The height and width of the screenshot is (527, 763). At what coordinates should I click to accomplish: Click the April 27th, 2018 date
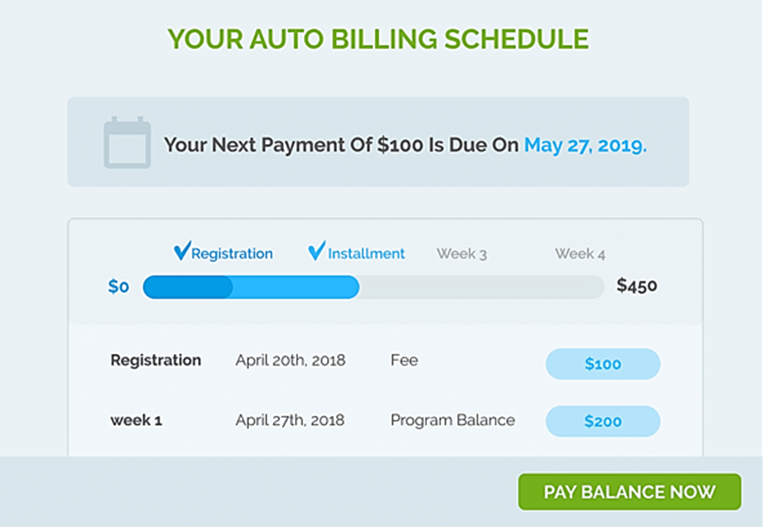290,420
